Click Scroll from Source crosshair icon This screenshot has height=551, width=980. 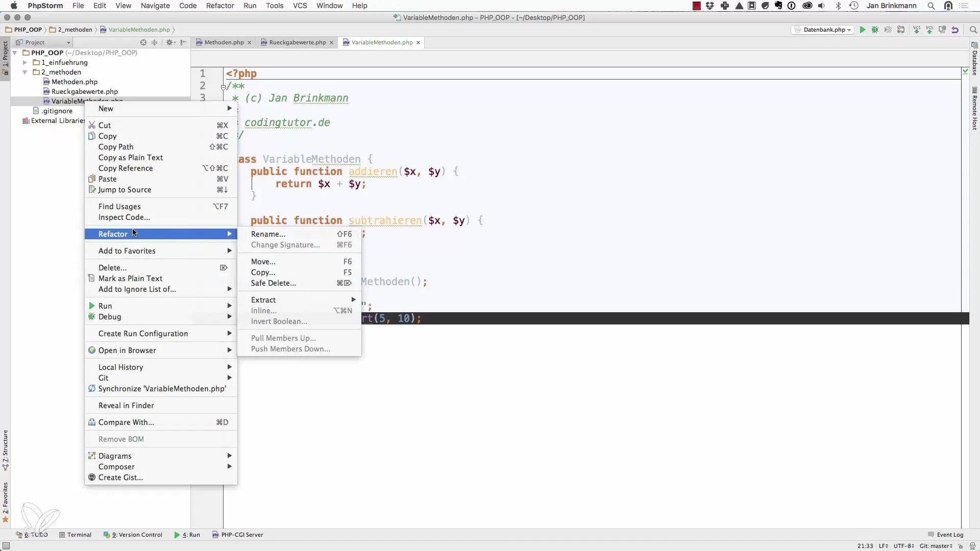click(x=143, y=42)
